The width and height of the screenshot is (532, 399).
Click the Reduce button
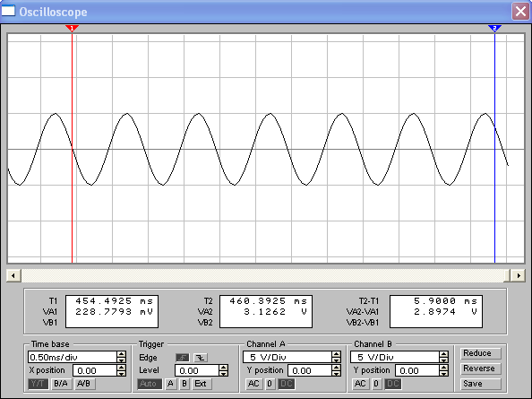(x=481, y=353)
